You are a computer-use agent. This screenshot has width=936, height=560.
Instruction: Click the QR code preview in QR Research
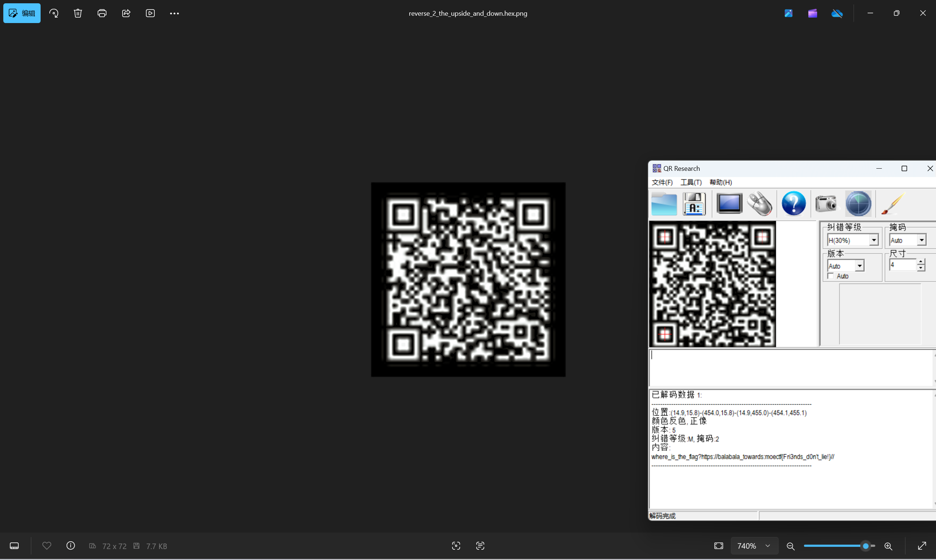712,284
